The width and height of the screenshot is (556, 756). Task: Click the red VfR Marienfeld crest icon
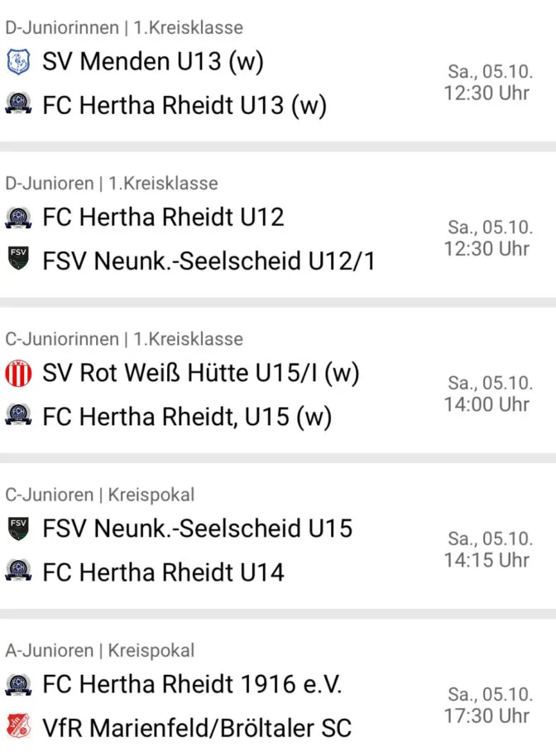coord(18,726)
